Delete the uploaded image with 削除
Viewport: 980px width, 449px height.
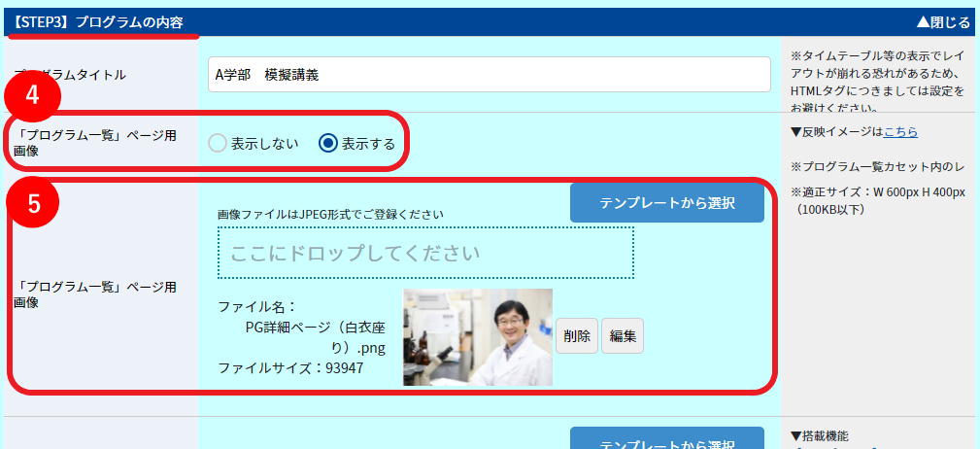[577, 336]
